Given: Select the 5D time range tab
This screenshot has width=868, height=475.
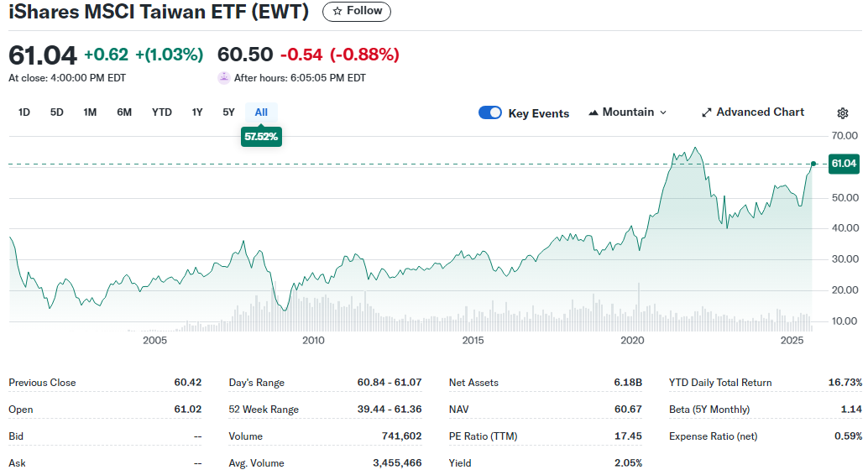Looking at the screenshot, I should (x=56, y=112).
